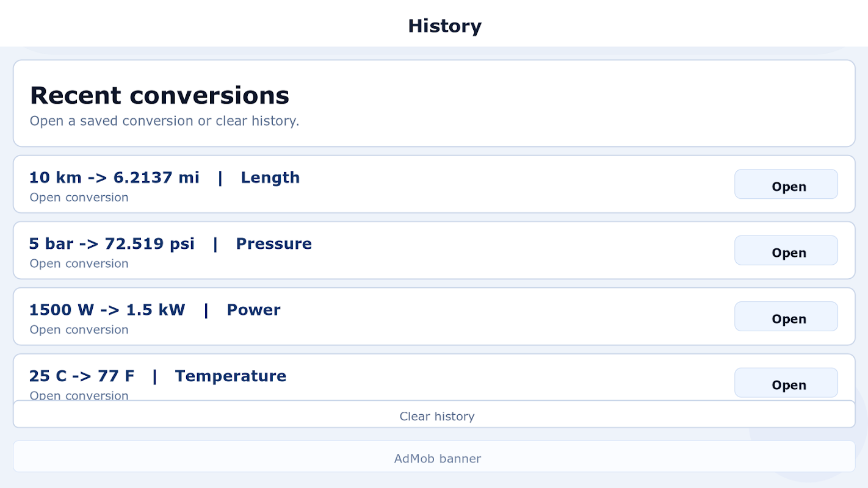868x488 pixels.
Task: Click the History page title
Action: click(x=444, y=26)
